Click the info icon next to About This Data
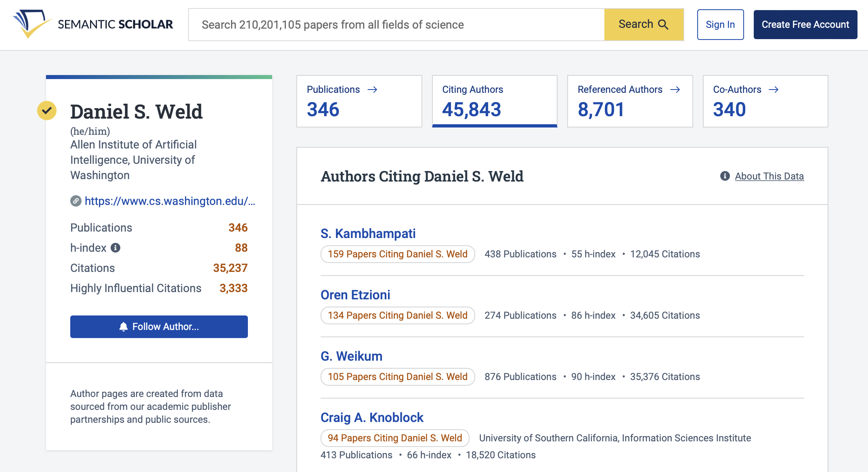The image size is (868, 472). pos(724,175)
